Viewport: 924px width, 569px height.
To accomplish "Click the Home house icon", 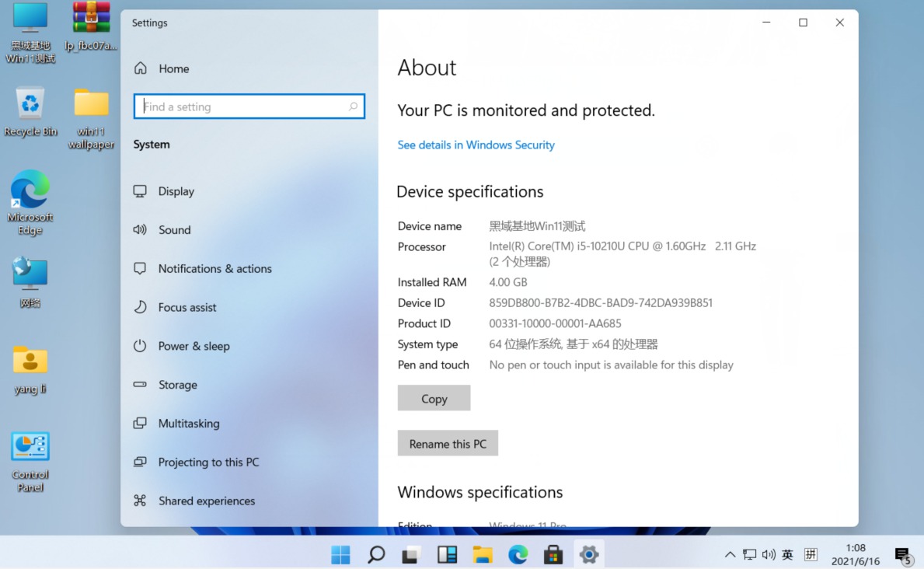I will coord(140,68).
